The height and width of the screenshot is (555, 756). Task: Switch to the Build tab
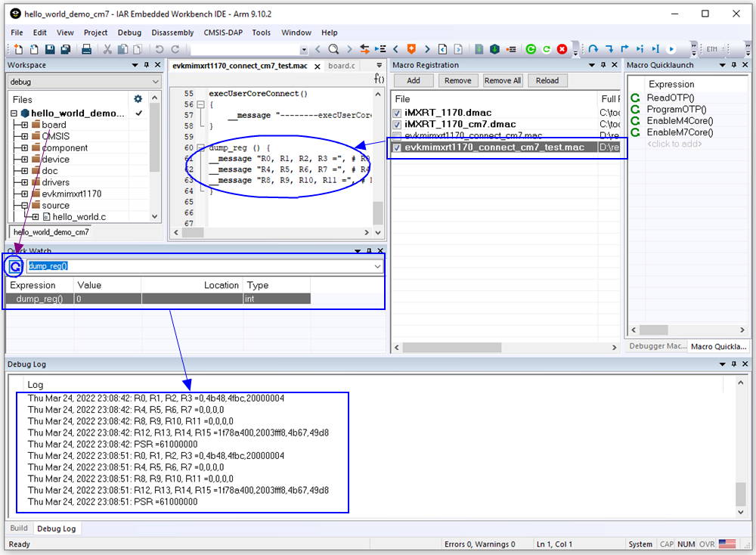[x=19, y=528]
